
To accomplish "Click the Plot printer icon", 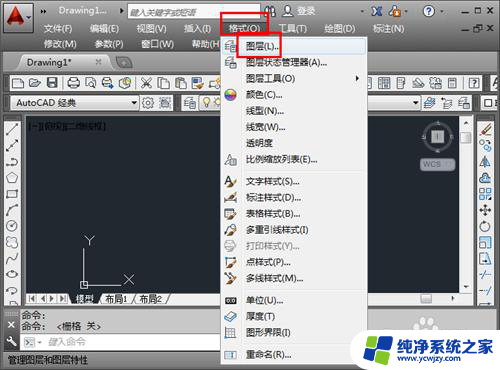I will coord(73,83).
